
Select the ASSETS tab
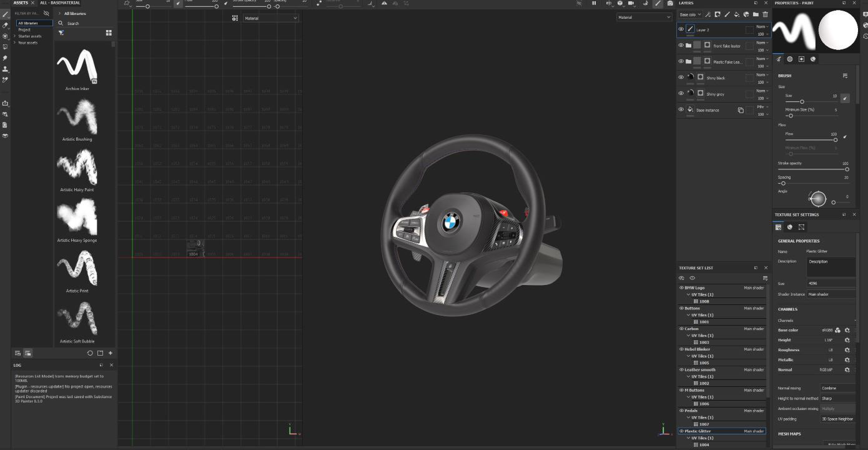[x=21, y=3]
